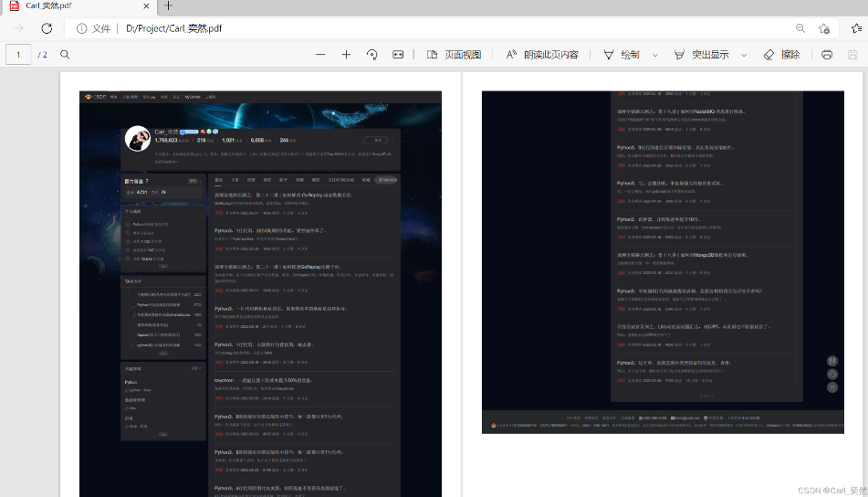The height and width of the screenshot is (497, 868).
Task: Select the 擦除 eraser tool
Action: pyautogui.click(x=781, y=54)
